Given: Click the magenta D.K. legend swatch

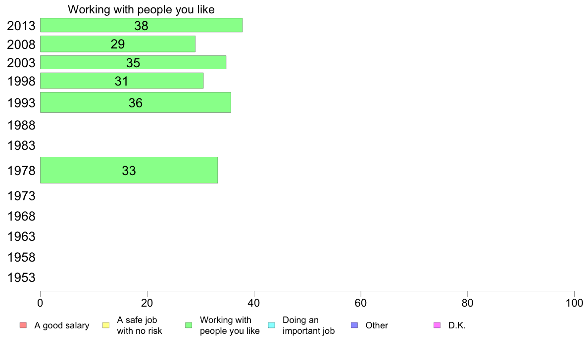Looking at the screenshot, I should click(437, 325).
